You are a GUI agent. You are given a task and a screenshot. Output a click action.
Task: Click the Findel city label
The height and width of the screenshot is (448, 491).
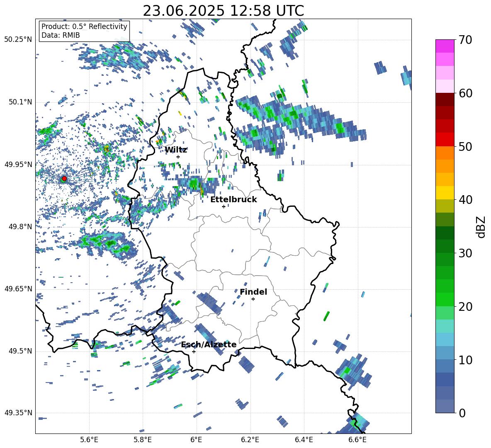click(x=253, y=292)
